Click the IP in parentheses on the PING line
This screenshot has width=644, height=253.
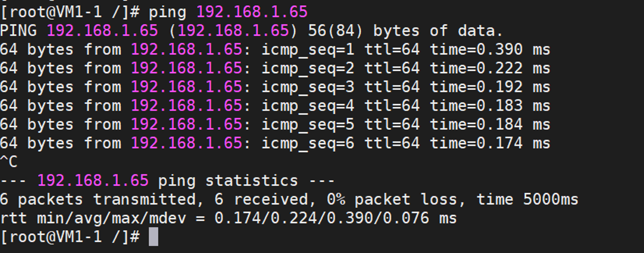click(233, 31)
